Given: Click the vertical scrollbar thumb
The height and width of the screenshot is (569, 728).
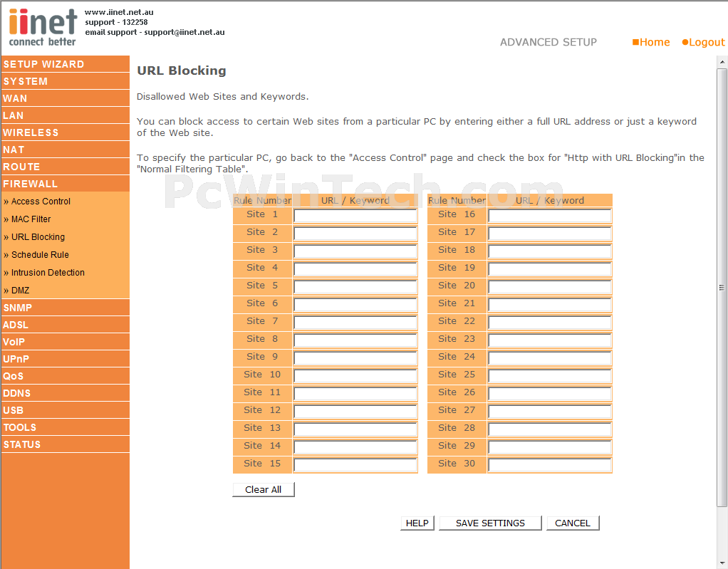Looking at the screenshot, I should point(722,288).
